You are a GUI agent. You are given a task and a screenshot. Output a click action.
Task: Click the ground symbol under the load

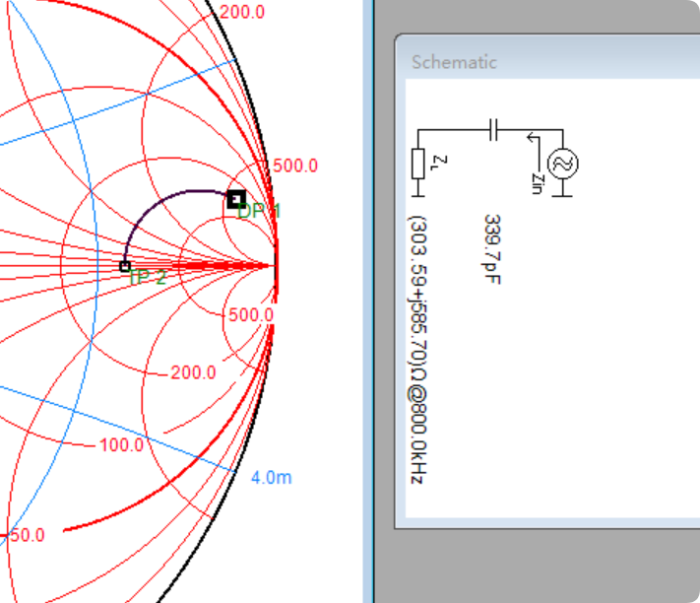pos(418,185)
